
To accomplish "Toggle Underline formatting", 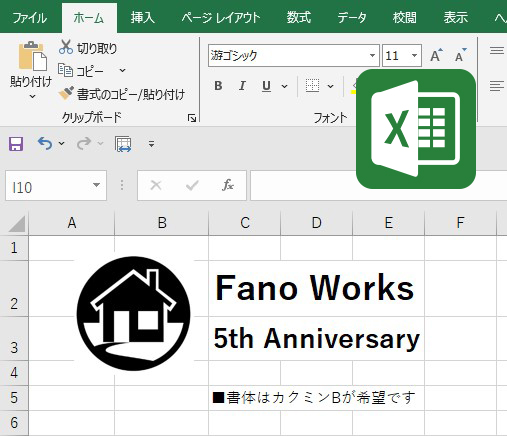I will click(x=266, y=86).
